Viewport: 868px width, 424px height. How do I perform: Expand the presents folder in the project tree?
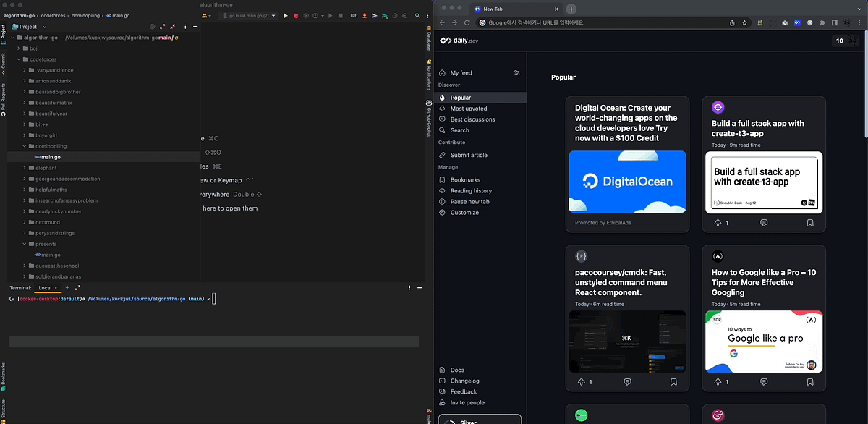pyautogui.click(x=23, y=244)
